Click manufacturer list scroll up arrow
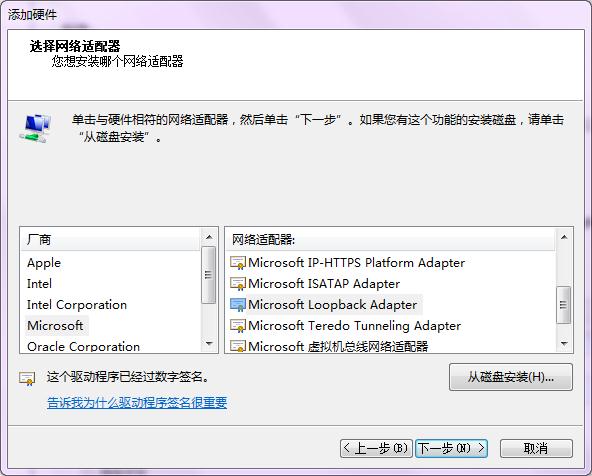592x476 pixels. click(x=208, y=237)
